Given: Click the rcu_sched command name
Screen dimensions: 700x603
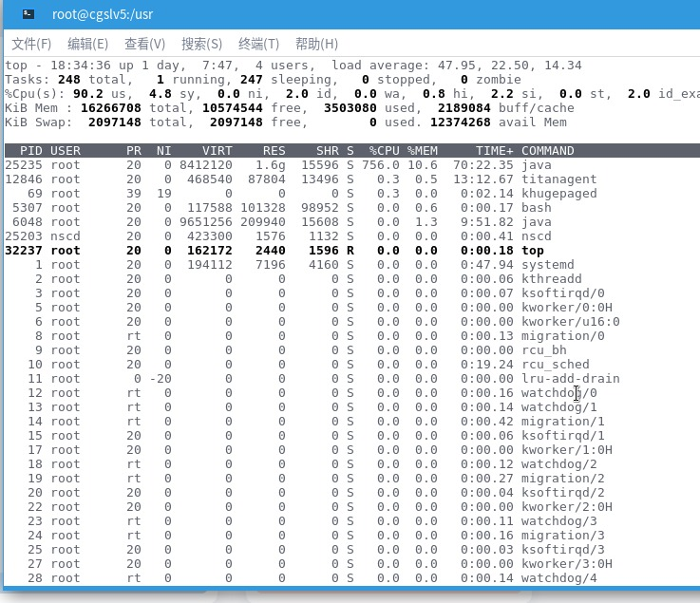Looking at the screenshot, I should [556, 365].
